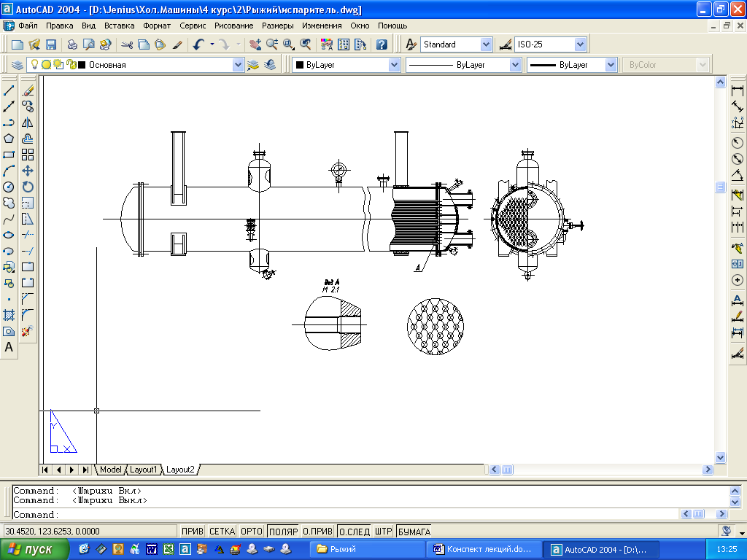Toggle ШТР lineweight display

383,531
